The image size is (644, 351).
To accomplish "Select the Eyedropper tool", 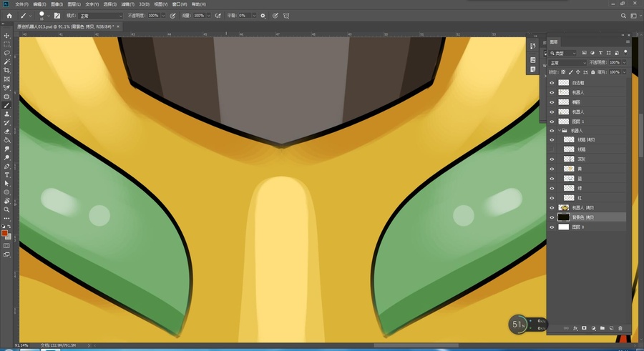I will pyautogui.click(x=6, y=88).
